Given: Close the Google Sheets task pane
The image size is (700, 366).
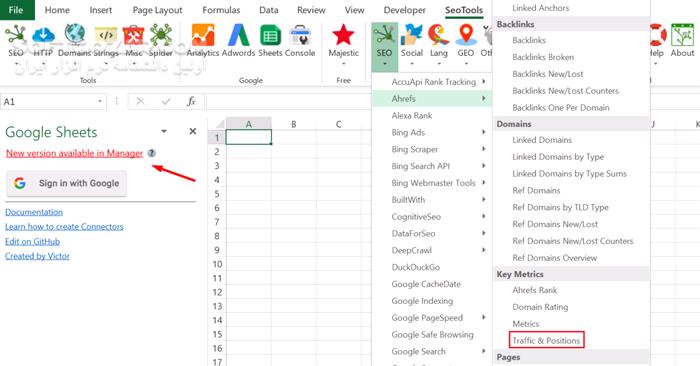Looking at the screenshot, I should click(192, 131).
